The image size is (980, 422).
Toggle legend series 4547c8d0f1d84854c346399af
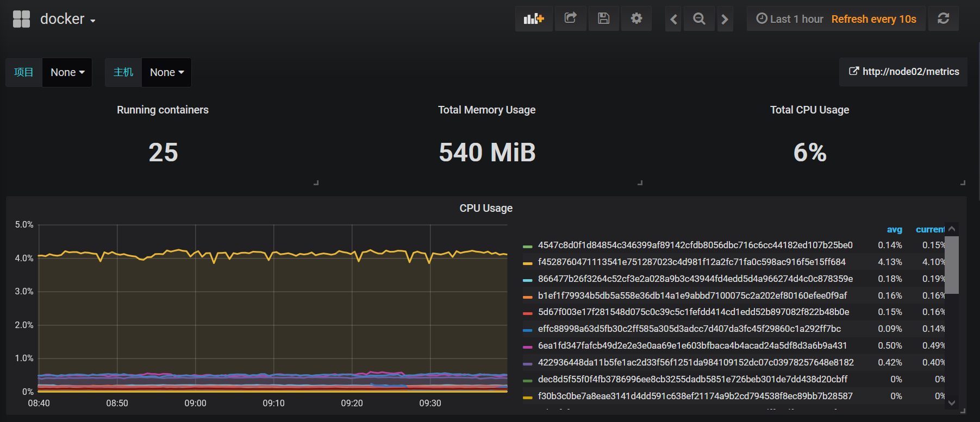tap(695, 245)
